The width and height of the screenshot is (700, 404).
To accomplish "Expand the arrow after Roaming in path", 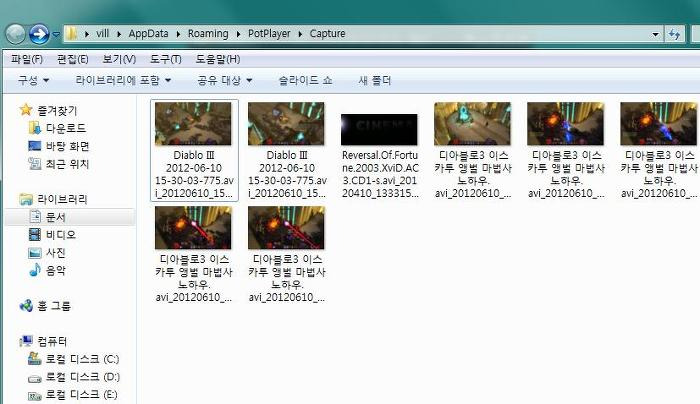I will tap(238, 34).
